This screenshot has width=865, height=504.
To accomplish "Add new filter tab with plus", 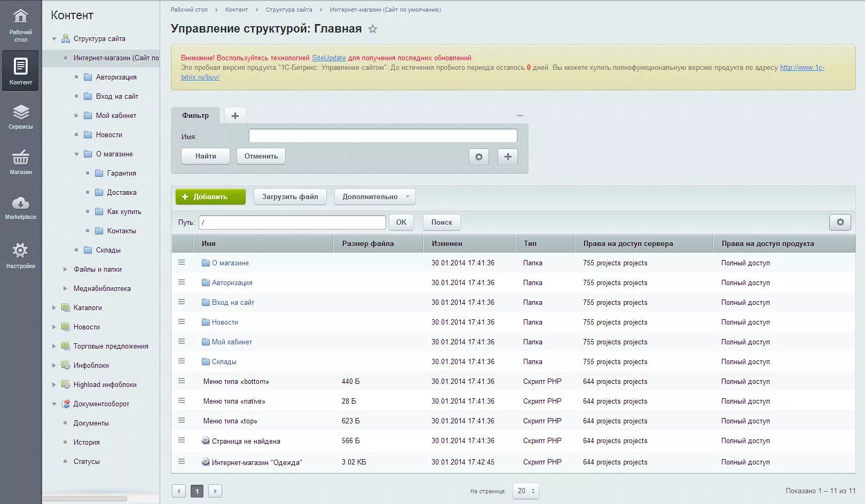I will pos(235,115).
